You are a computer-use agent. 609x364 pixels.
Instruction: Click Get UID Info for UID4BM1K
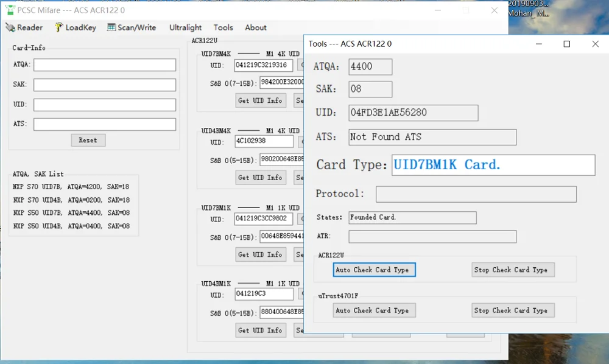[x=261, y=331]
